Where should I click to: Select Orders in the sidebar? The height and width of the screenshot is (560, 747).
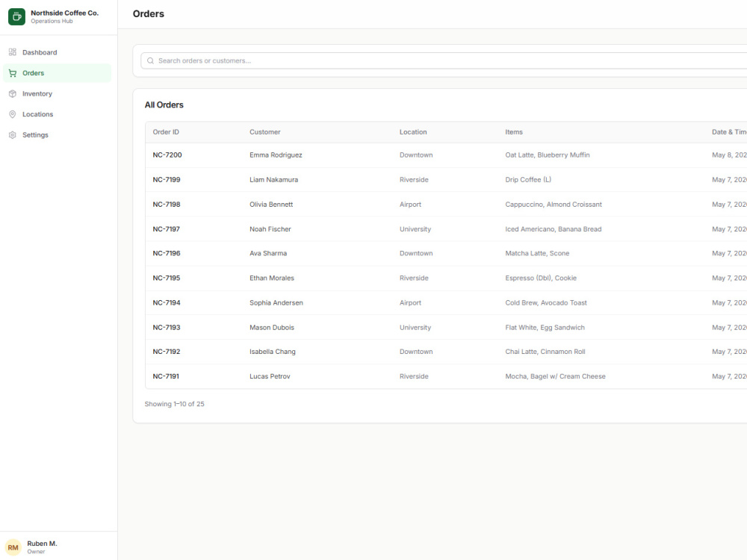click(x=58, y=73)
